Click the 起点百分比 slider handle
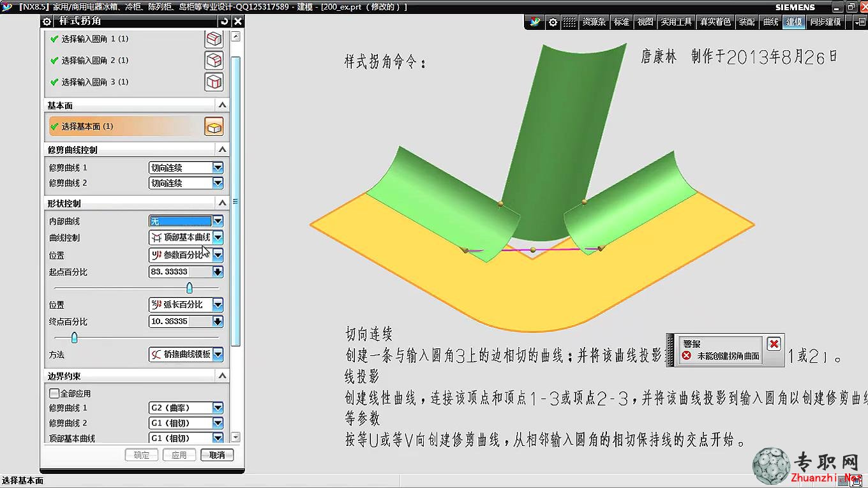This screenshot has width=868, height=488. (x=189, y=288)
